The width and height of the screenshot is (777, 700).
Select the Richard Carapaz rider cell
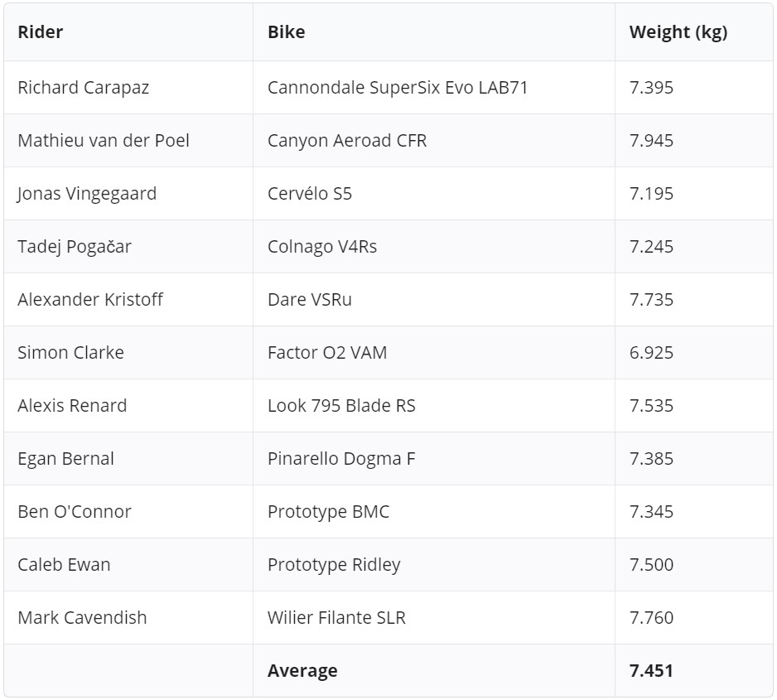[83, 88]
